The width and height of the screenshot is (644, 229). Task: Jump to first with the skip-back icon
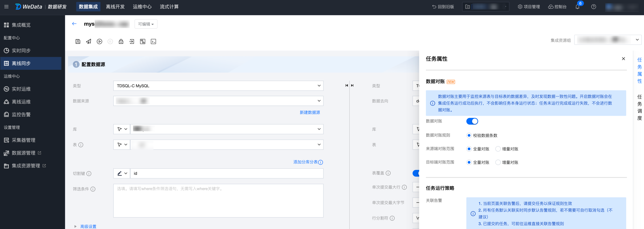[x=346, y=86]
